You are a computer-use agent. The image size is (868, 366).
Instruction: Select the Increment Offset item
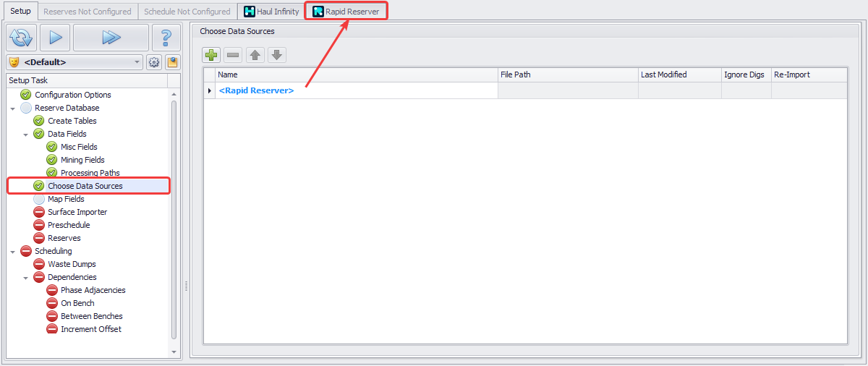[x=91, y=329]
